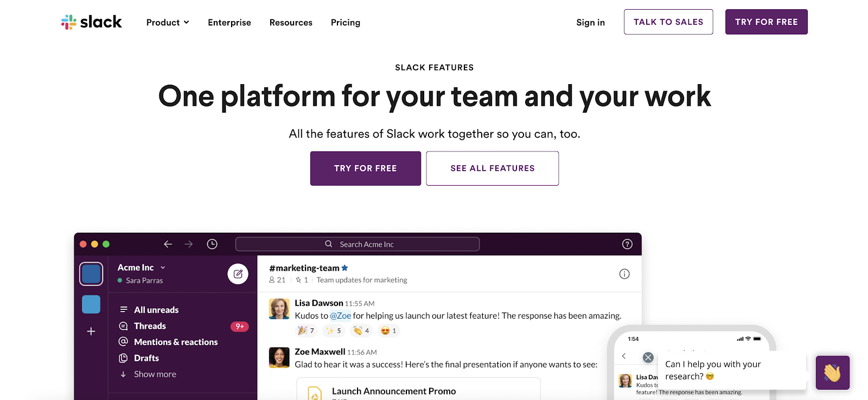Open channel details info icon
The image size is (868, 400).
624,274
